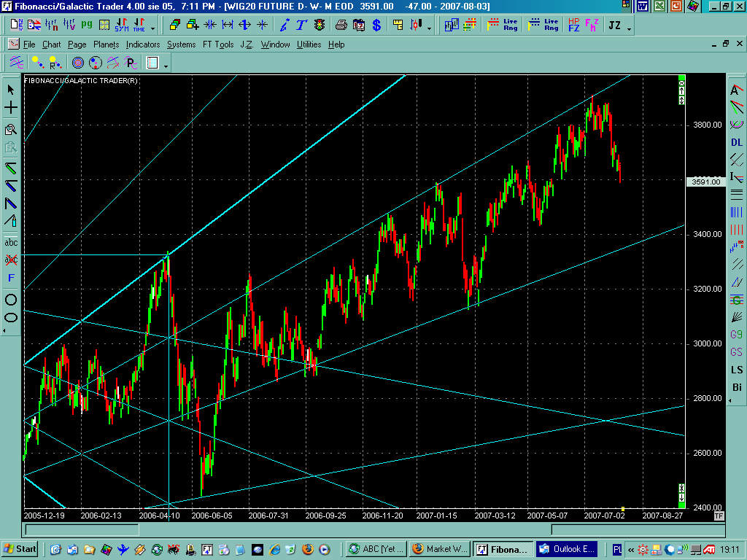The image size is (747, 560).
Task: Click the G9 tool button
Action: pos(737,335)
